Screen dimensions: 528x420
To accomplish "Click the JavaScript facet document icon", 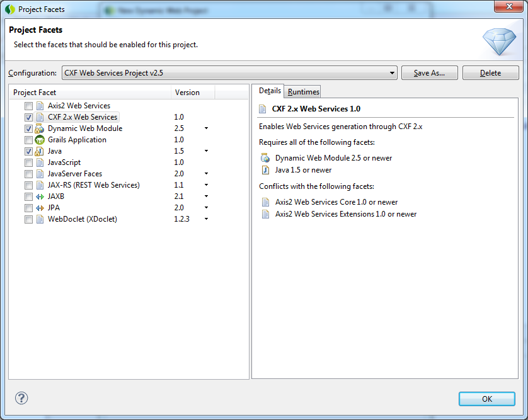I will click(40, 162).
